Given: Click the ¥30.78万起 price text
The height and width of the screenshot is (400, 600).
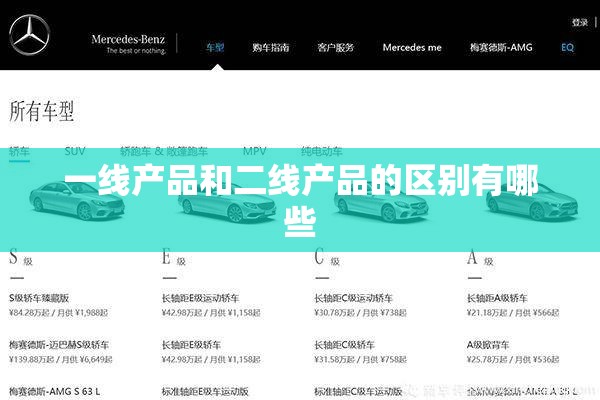Looking at the screenshot, I should point(335,313).
